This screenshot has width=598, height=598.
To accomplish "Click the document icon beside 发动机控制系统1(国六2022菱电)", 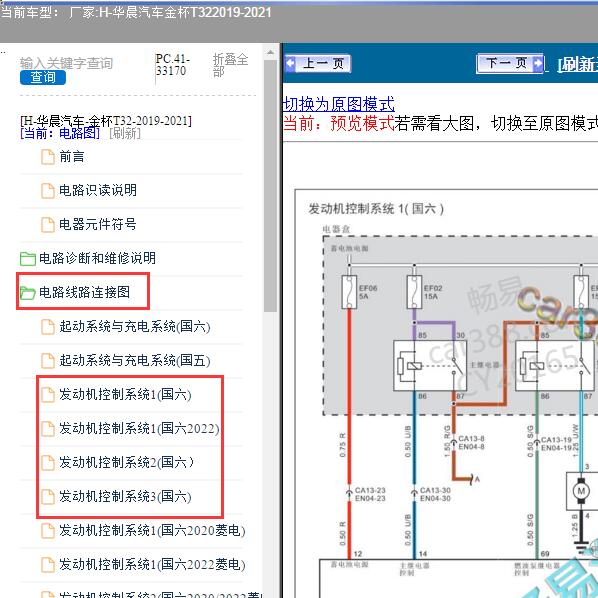I will click(48, 565).
